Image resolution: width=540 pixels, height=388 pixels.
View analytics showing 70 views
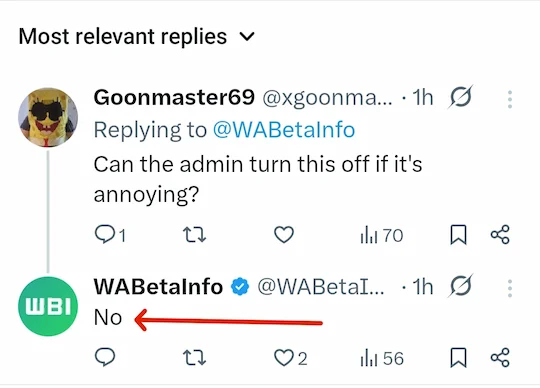382,235
